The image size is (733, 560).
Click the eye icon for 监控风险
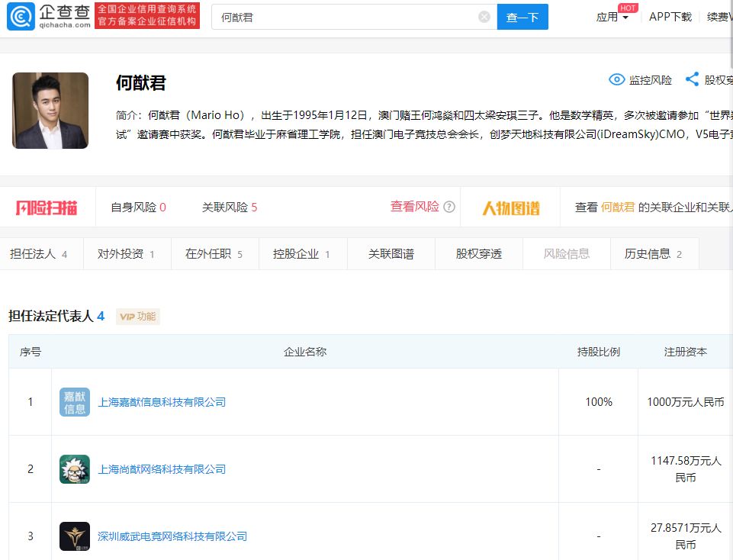[616, 79]
